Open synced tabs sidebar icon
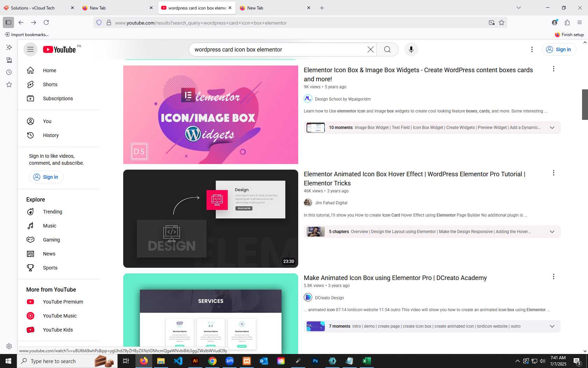 [9, 60]
